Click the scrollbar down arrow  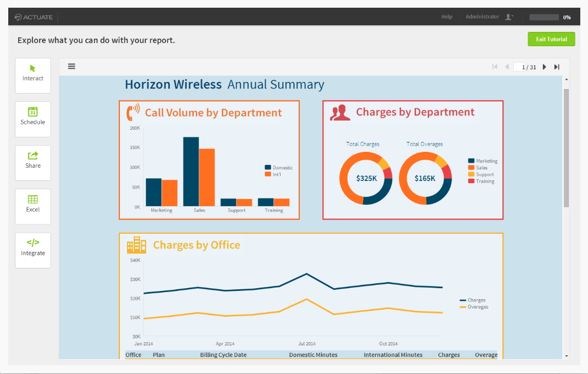tap(566, 356)
